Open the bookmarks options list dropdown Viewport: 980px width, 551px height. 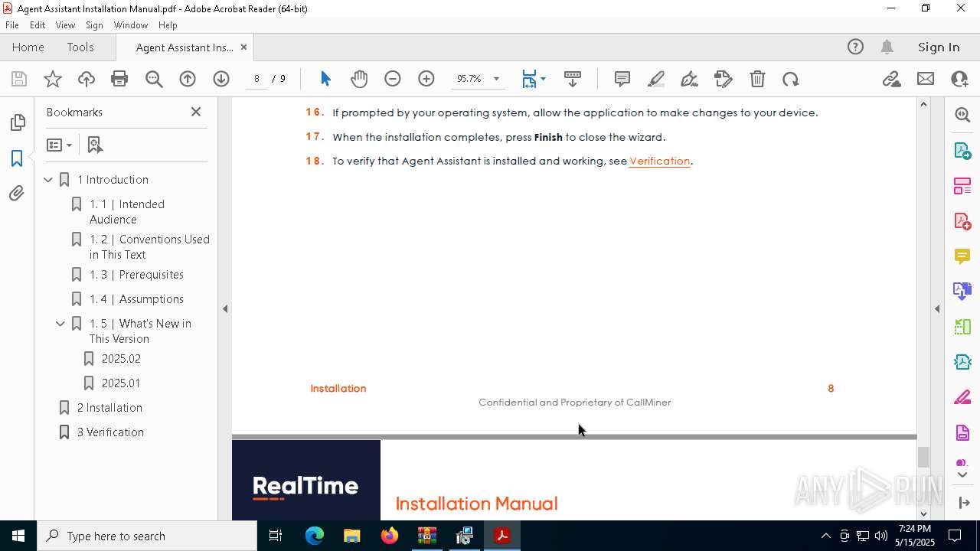[x=59, y=145]
